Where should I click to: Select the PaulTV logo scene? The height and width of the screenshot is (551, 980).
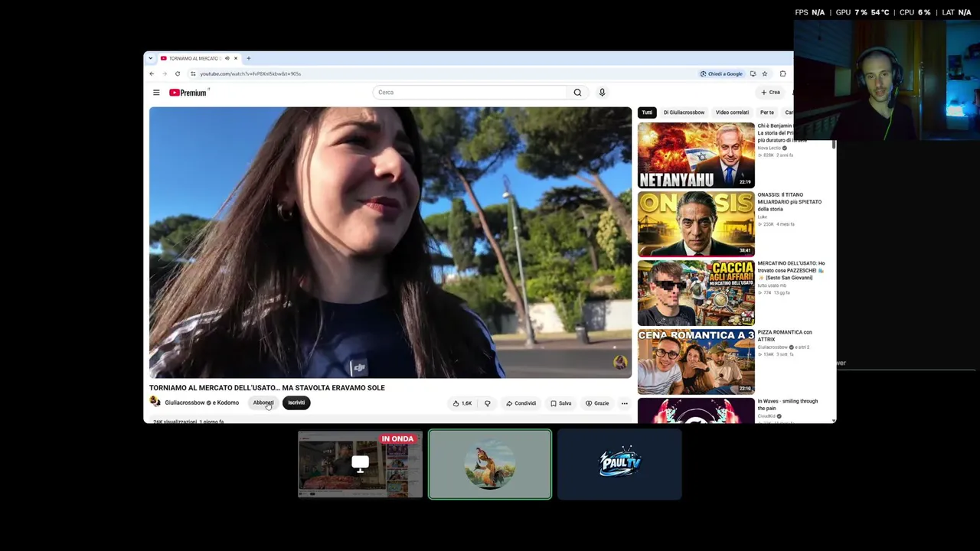tap(619, 465)
